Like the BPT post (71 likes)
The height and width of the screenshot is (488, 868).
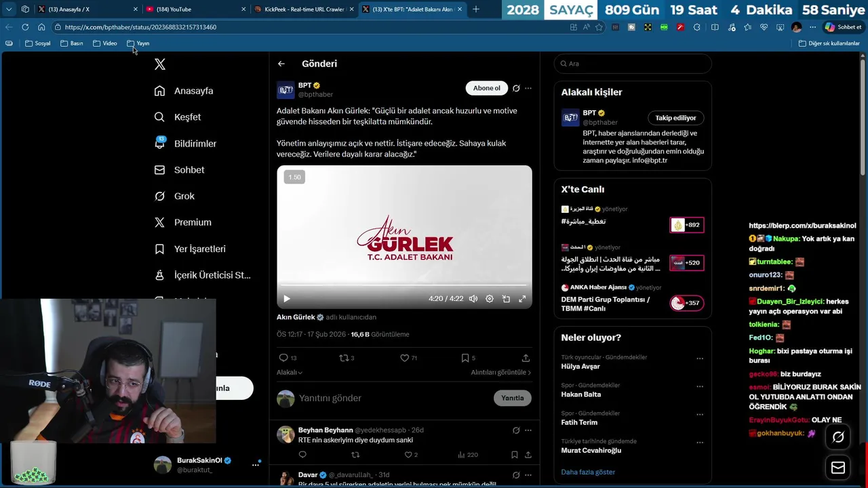tap(408, 358)
